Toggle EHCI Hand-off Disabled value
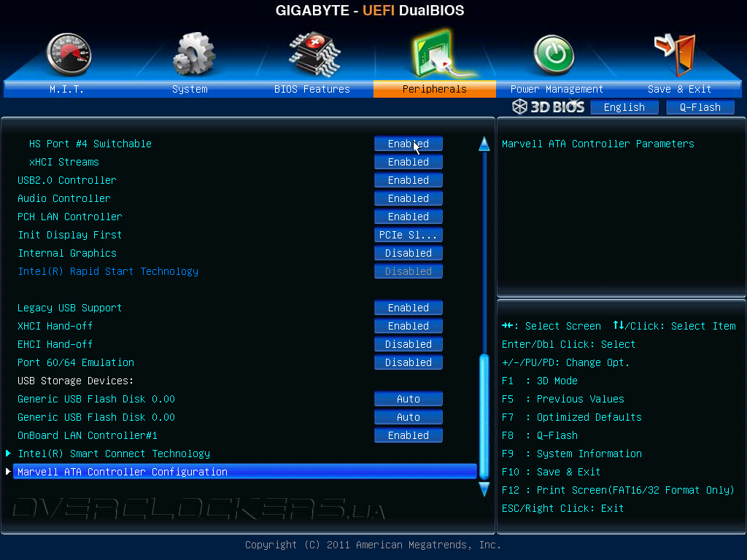This screenshot has width=747, height=560. [409, 344]
